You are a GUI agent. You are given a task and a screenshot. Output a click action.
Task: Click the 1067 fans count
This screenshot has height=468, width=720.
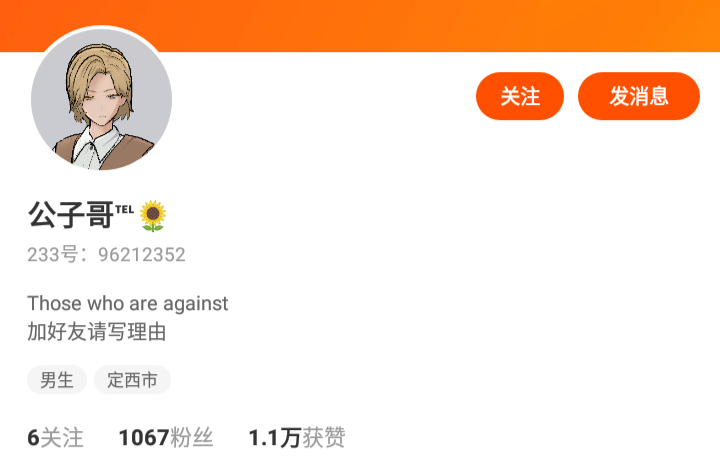(144, 438)
